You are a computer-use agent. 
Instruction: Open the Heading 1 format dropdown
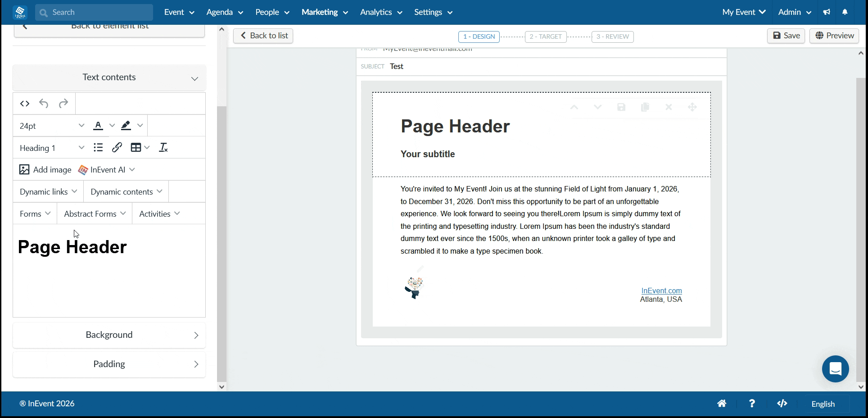coord(52,148)
